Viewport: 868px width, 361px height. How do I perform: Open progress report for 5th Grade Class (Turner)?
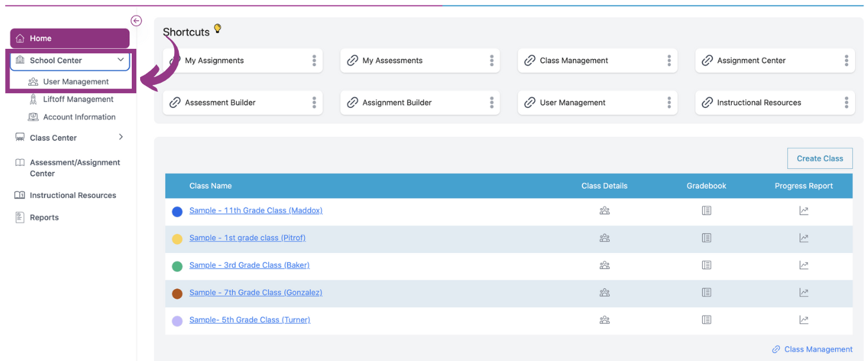tap(804, 320)
